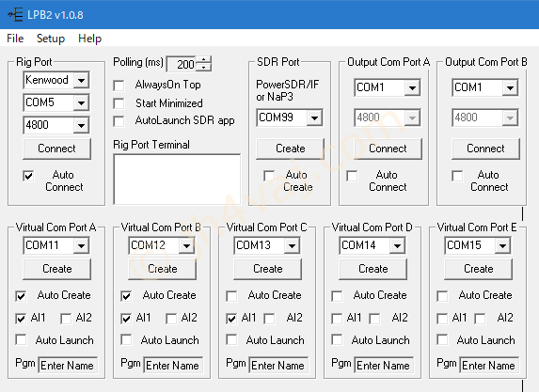Click the Rig Port Terminal text area
This screenshot has width=539, height=392.
[x=177, y=179]
